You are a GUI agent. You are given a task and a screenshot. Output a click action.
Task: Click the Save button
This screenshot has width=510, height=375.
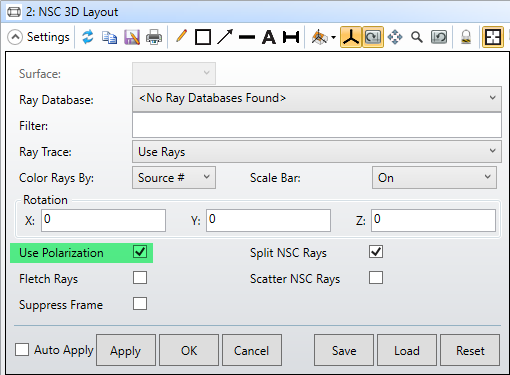point(344,350)
